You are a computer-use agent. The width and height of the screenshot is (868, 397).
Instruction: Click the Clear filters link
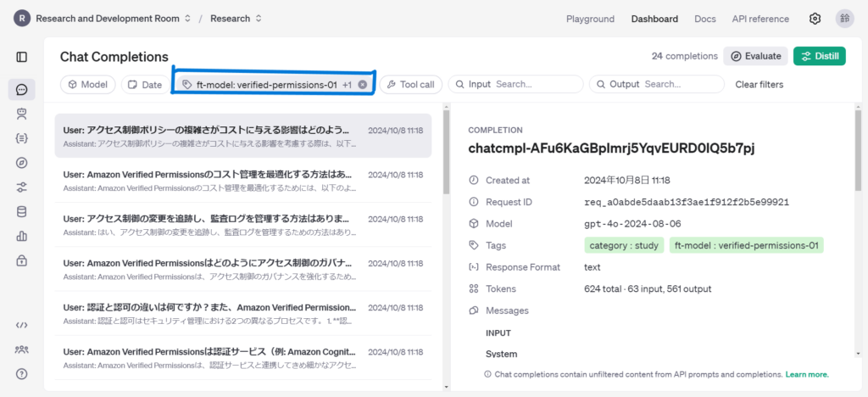(x=759, y=85)
